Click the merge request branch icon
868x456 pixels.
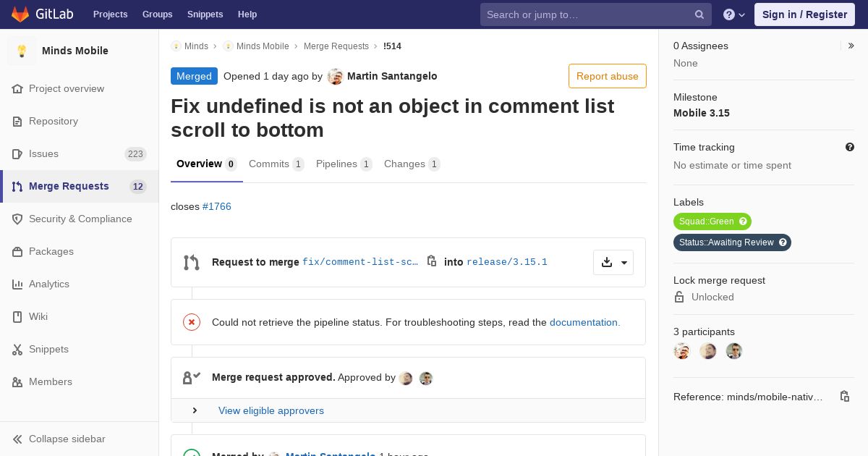pyautogui.click(x=192, y=262)
